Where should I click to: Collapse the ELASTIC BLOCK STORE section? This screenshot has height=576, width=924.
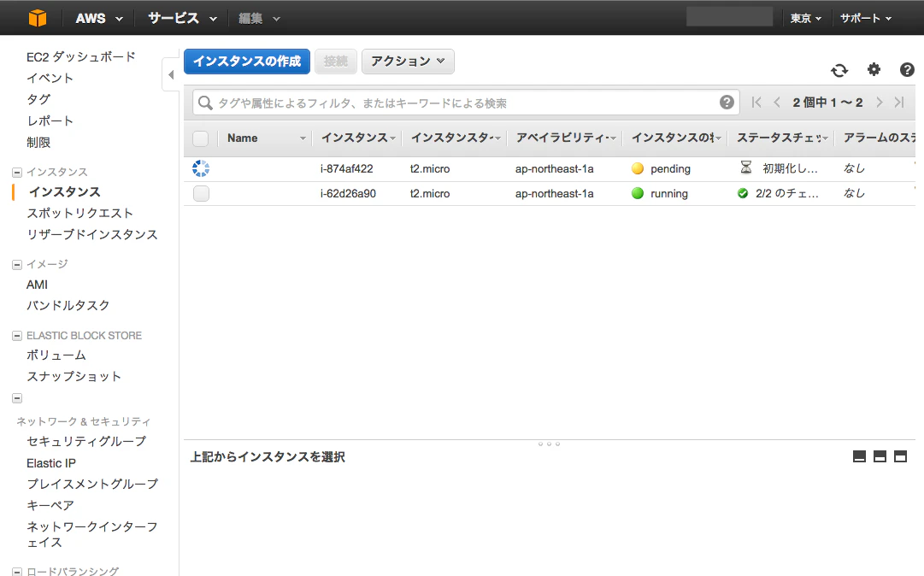click(17, 336)
